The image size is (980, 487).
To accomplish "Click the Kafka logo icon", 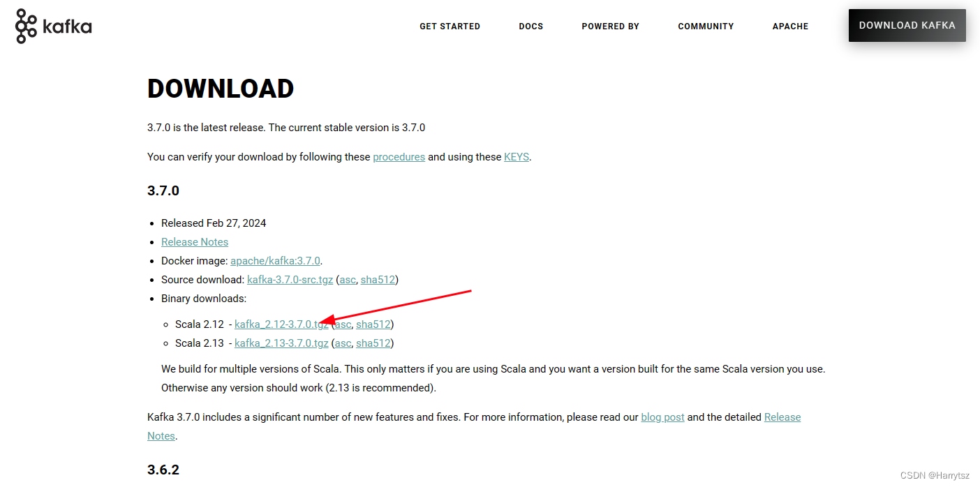I will [27, 27].
